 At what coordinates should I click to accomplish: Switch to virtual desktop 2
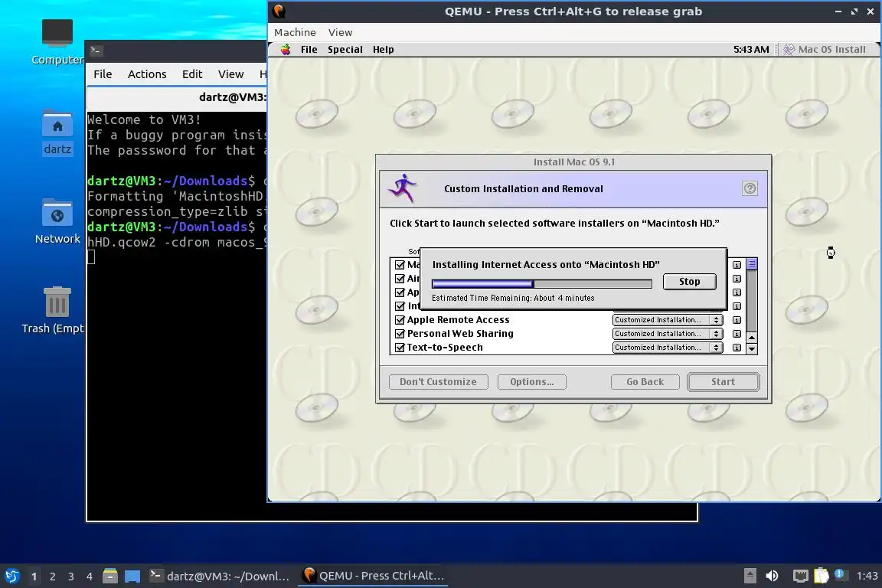52,577
